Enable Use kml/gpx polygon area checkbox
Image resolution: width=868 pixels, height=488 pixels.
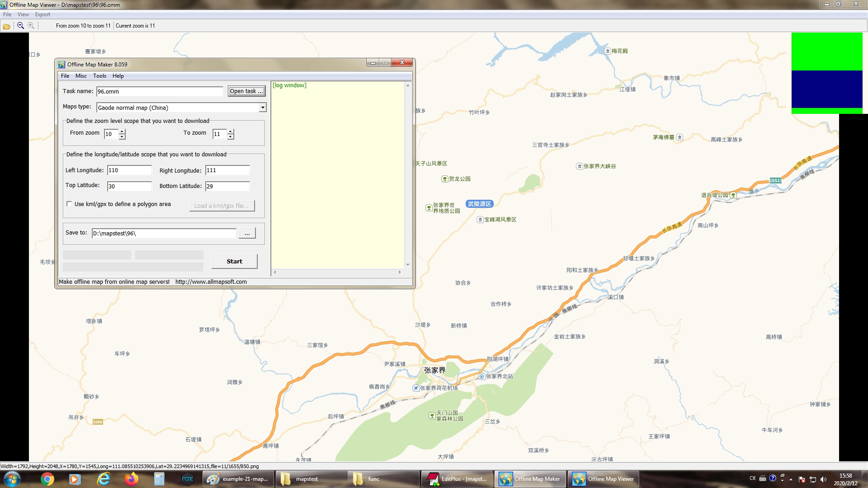[69, 204]
